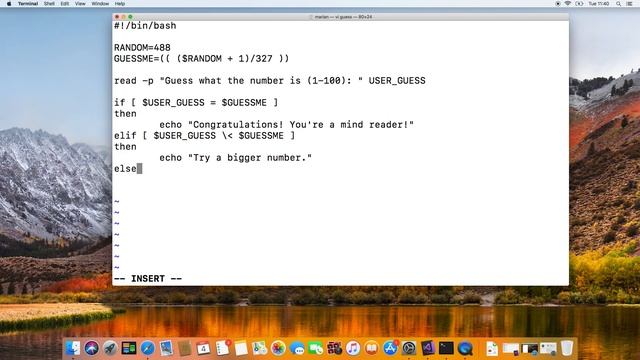This screenshot has height=360, width=640.
Task: Open the Trash in the dock
Action: (x=567, y=348)
